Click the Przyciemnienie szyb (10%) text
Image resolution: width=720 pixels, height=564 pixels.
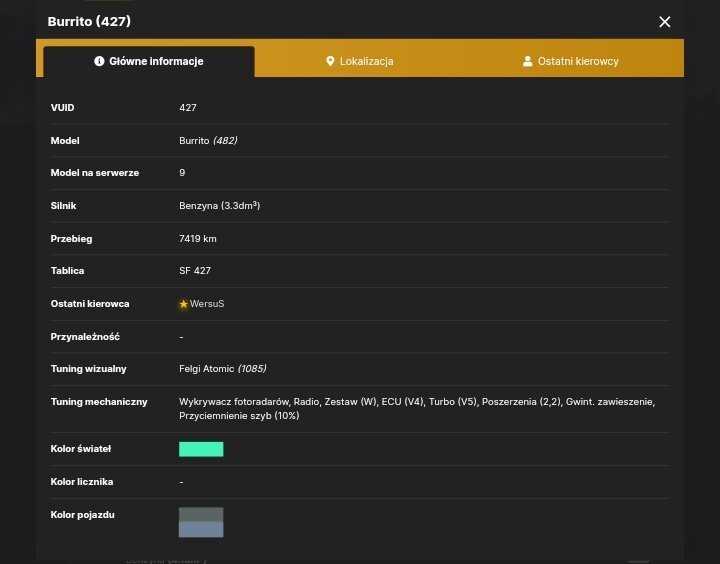click(x=239, y=416)
